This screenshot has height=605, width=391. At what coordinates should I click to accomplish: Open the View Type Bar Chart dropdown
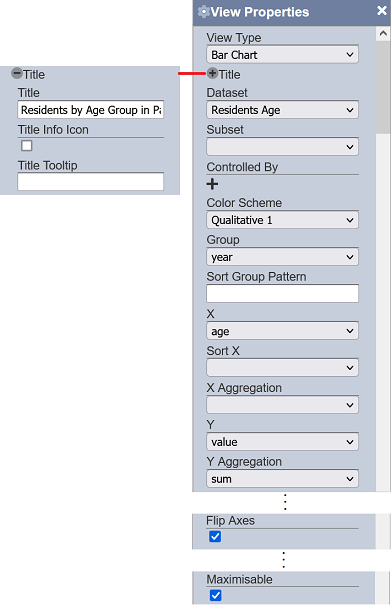click(283, 55)
